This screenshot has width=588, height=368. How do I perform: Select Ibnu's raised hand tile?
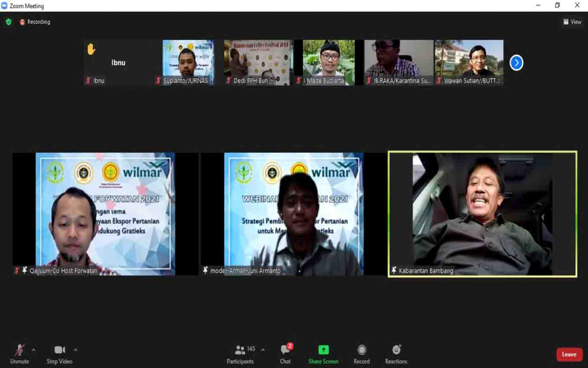point(118,63)
